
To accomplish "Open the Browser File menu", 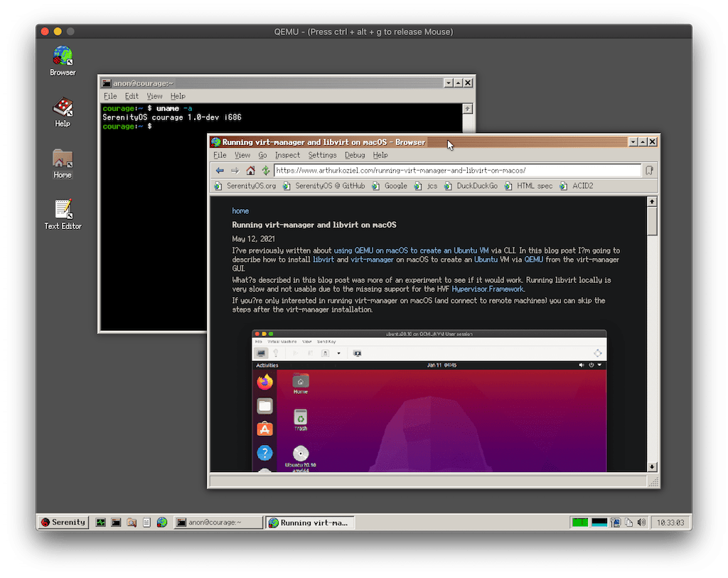I will [x=220, y=155].
